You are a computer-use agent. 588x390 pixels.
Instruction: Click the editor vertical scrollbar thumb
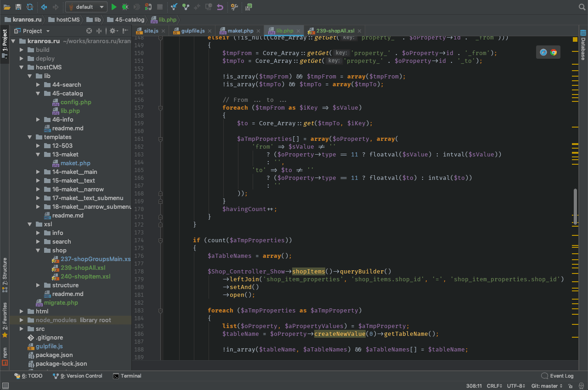click(575, 207)
